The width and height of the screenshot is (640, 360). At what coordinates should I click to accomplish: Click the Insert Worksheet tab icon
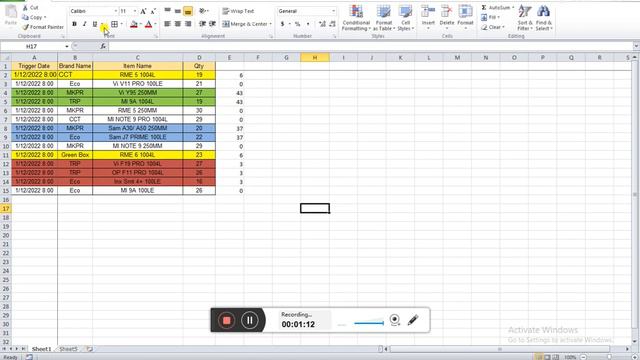[x=89, y=349]
